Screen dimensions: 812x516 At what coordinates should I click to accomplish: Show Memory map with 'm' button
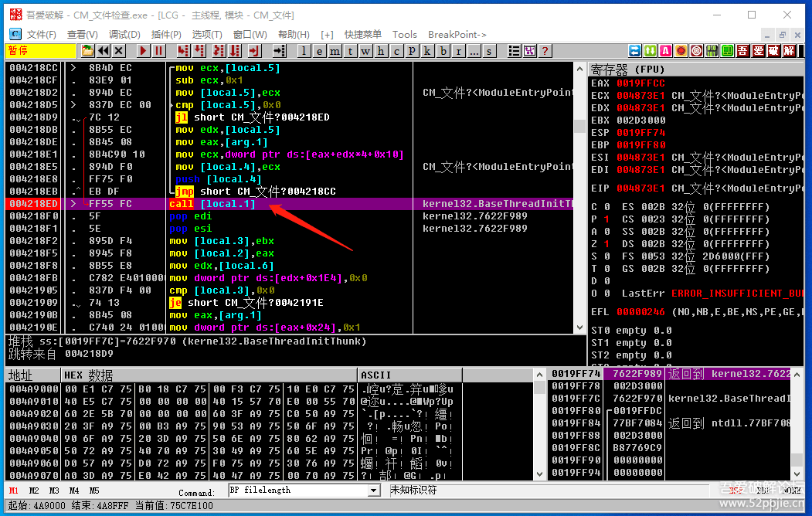point(335,51)
